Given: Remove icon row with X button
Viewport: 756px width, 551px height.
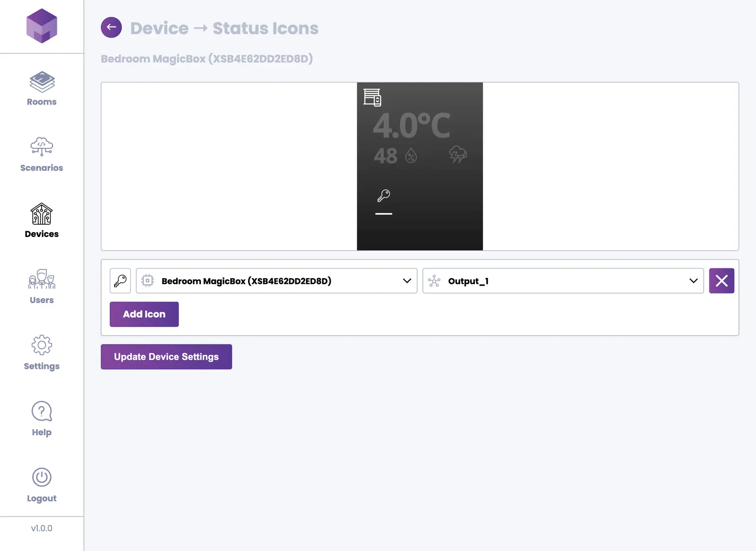Looking at the screenshot, I should tap(721, 281).
